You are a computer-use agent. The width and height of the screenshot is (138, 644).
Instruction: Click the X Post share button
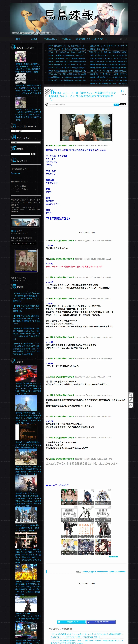coord(123,104)
